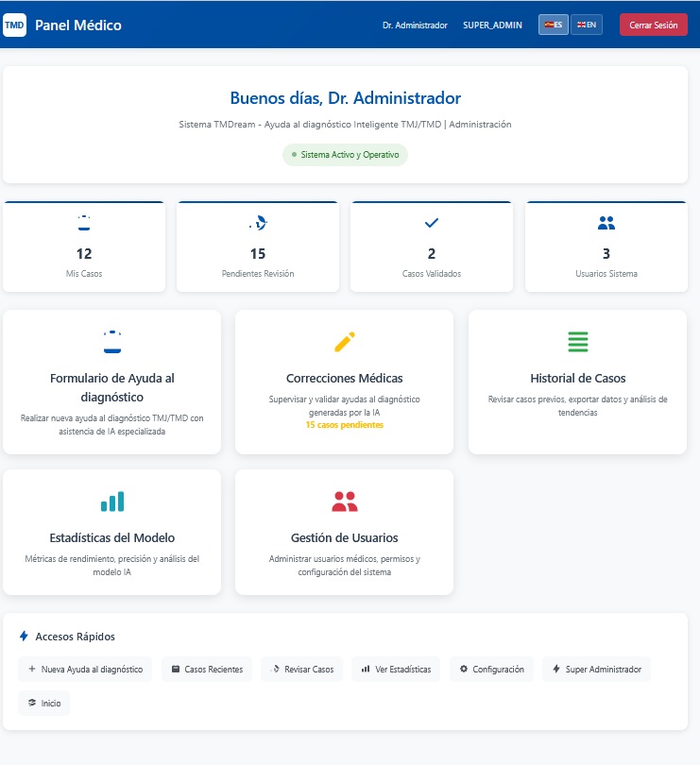Click the red users icon for Gestión de Usuarios

pos(345,501)
